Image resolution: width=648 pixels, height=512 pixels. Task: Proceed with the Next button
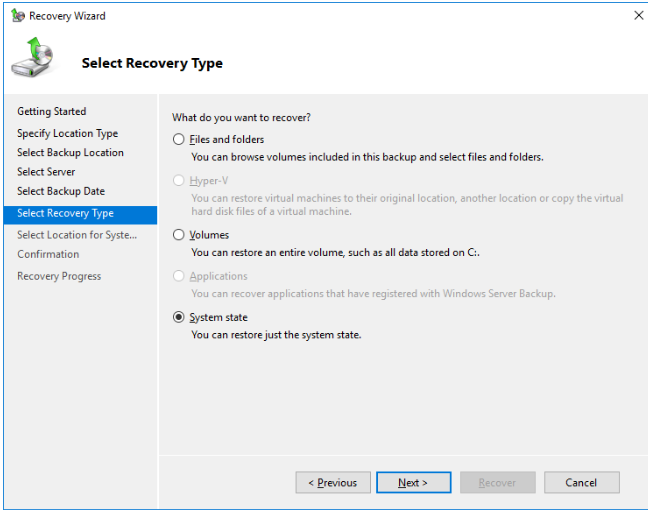[413, 483]
